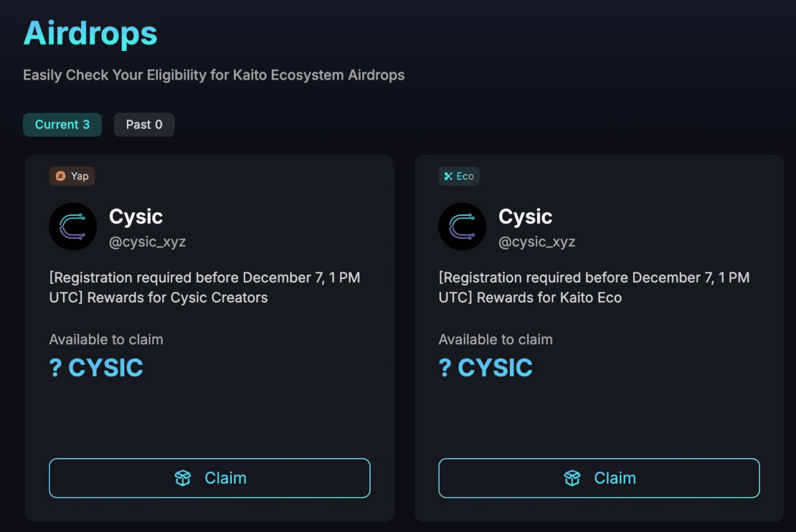Click the teal Eco badge icon
Screen dimensions: 796x532
(448, 177)
